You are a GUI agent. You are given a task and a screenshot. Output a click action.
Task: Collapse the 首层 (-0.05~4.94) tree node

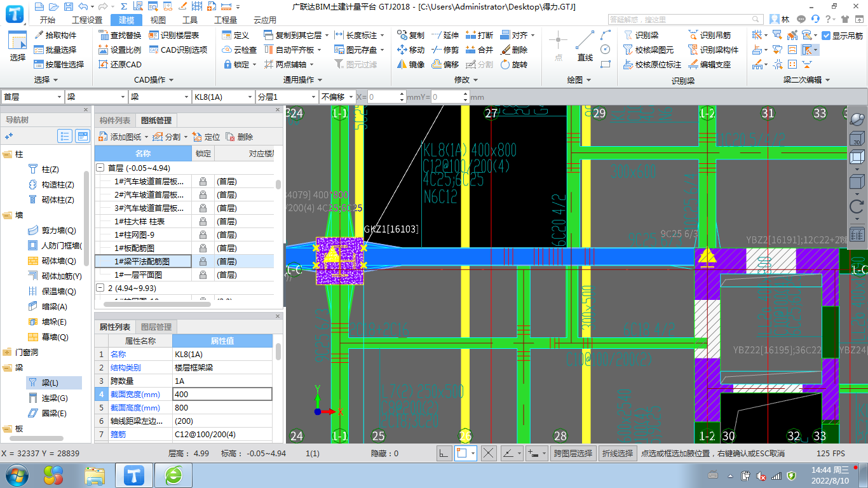[100, 168]
